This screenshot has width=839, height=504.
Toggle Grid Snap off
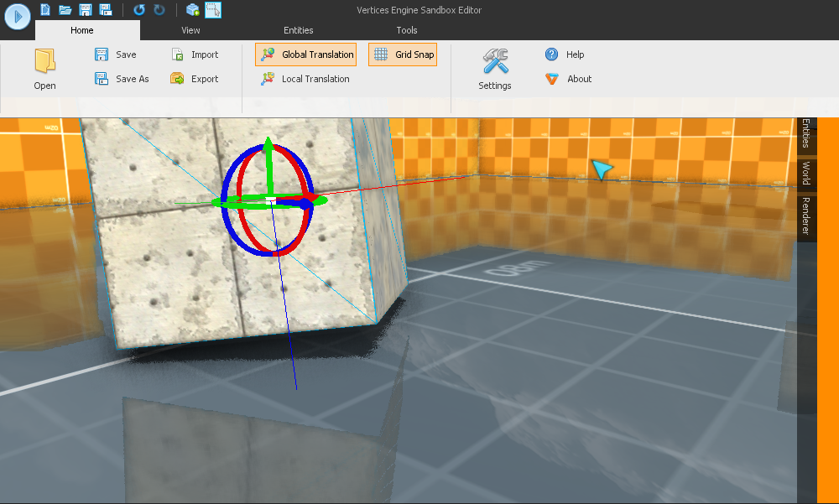coord(403,55)
